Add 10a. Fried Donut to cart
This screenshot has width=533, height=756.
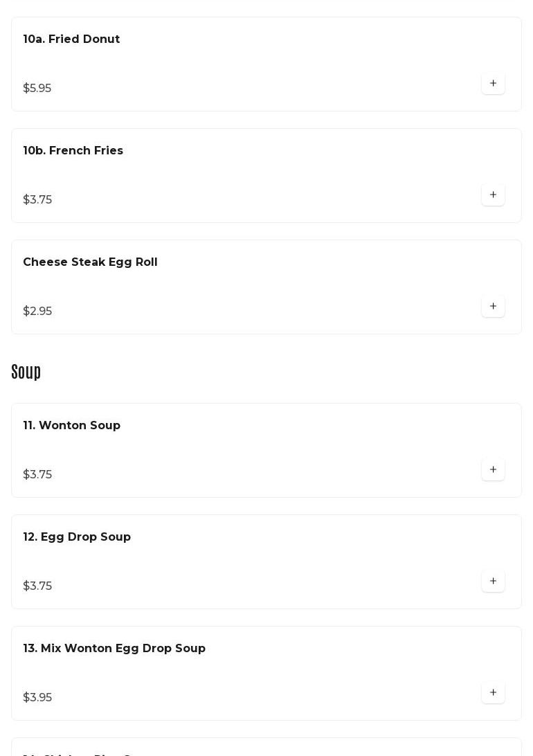[x=493, y=83]
